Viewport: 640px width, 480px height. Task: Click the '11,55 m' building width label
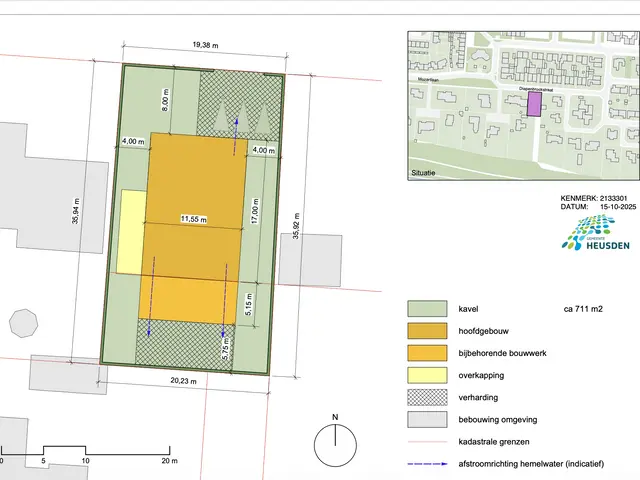coord(194,219)
